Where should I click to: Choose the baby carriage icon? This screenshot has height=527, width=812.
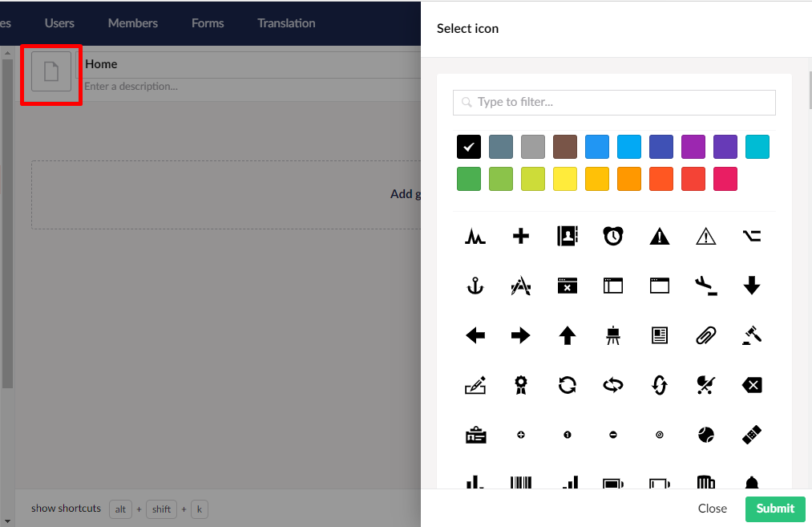coord(705,385)
